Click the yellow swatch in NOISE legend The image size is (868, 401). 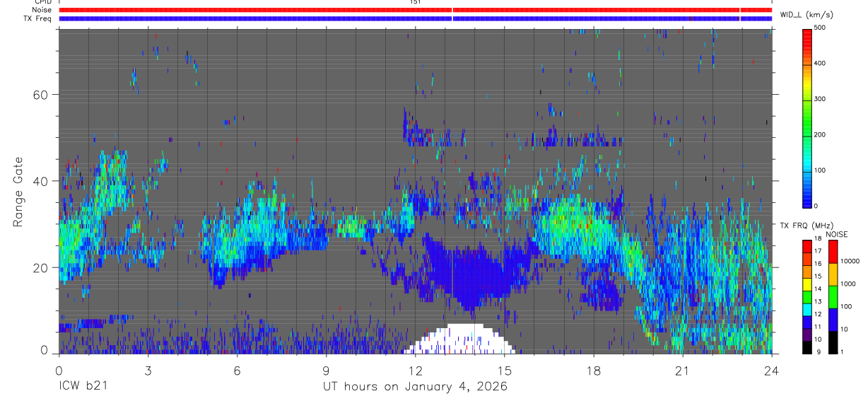(x=833, y=274)
